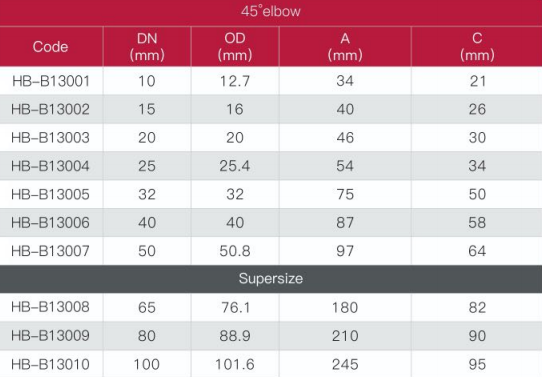Click code cell HB-B13002
This screenshot has height=377, width=542.
[x=50, y=110]
